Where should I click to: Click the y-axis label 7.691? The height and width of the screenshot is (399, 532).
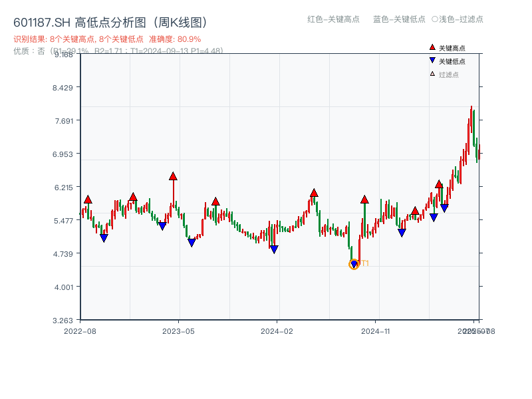tap(64, 121)
